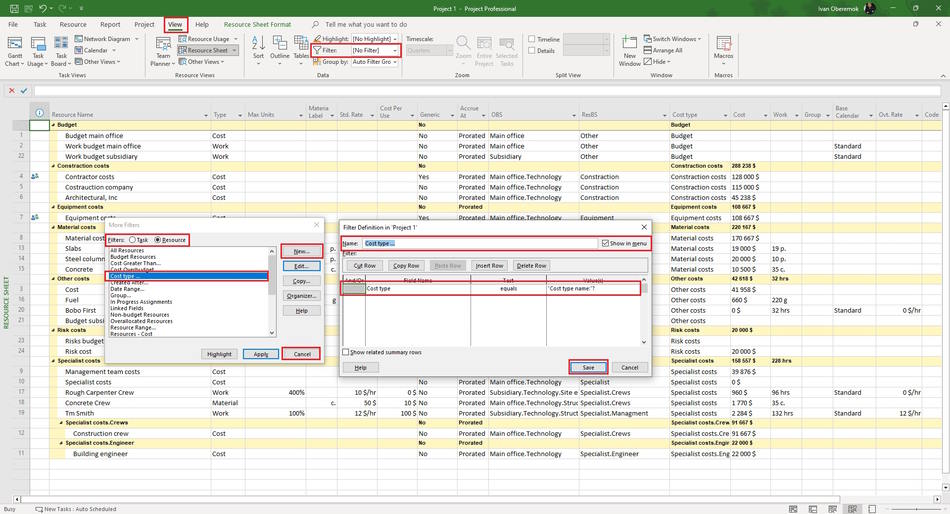Viewport: 950px width, 514px height.
Task: Enable the Details checkbox in Split View
Action: pos(531,50)
